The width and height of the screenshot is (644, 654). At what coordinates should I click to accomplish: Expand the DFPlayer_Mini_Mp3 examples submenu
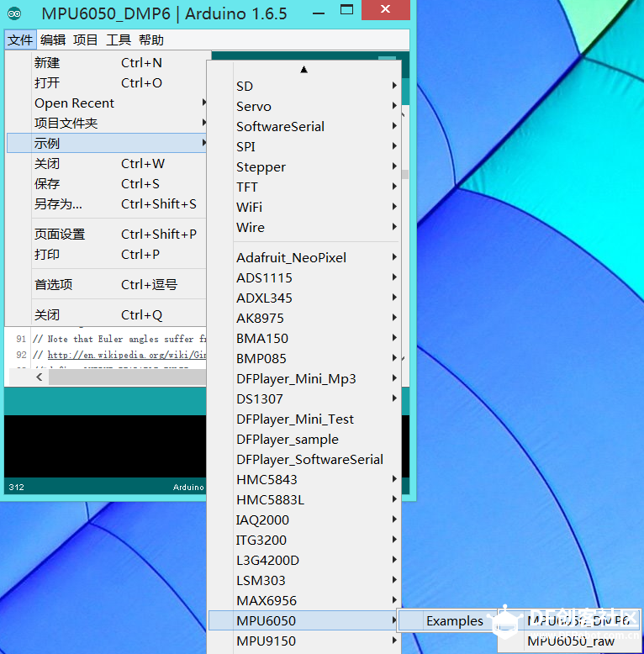(304, 379)
